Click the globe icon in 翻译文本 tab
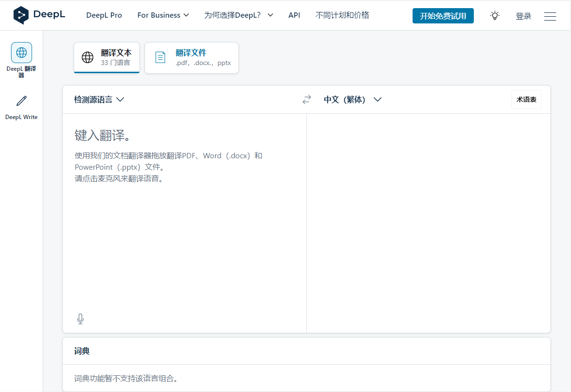571x392 pixels. [88, 57]
